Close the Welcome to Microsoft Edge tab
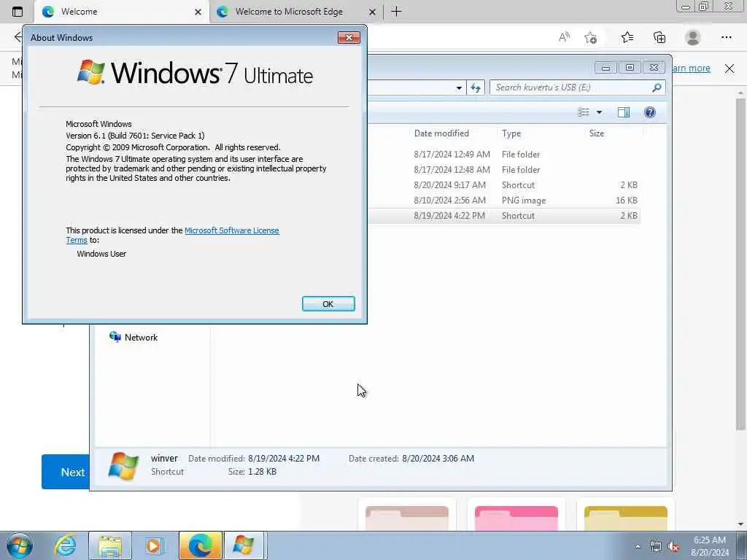This screenshot has height=560, width=747. (x=372, y=12)
